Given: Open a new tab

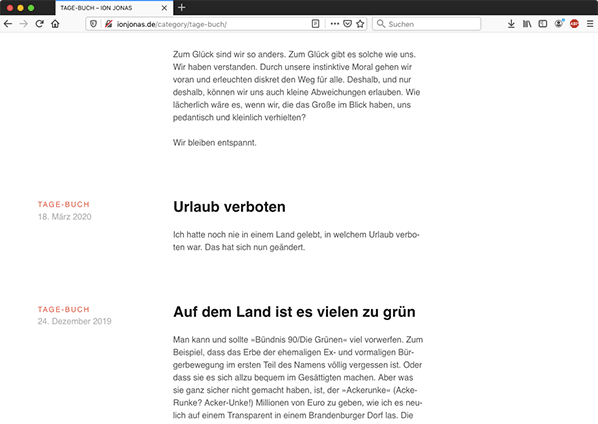Looking at the screenshot, I should pos(182,7).
